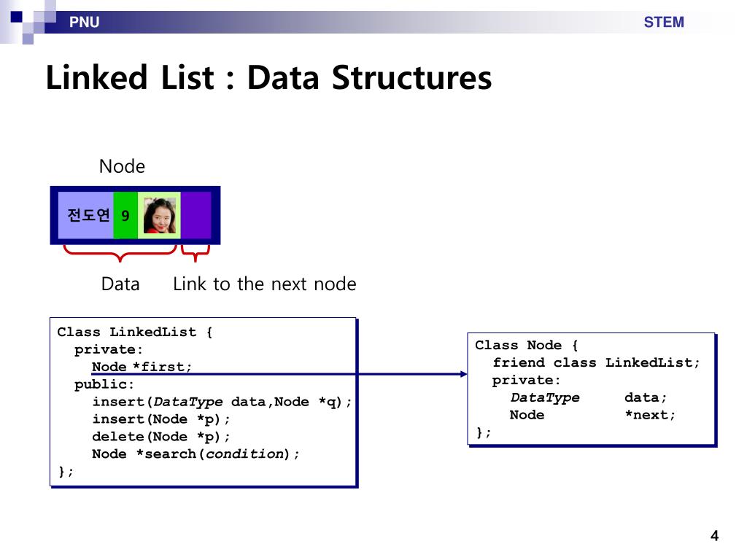The height and width of the screenshot is (560, 747).
Task: Click the dark blue square logo icon
Action: 16,17
